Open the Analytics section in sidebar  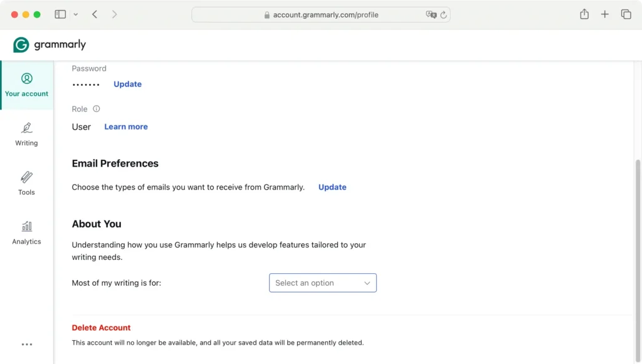[26, 232]
